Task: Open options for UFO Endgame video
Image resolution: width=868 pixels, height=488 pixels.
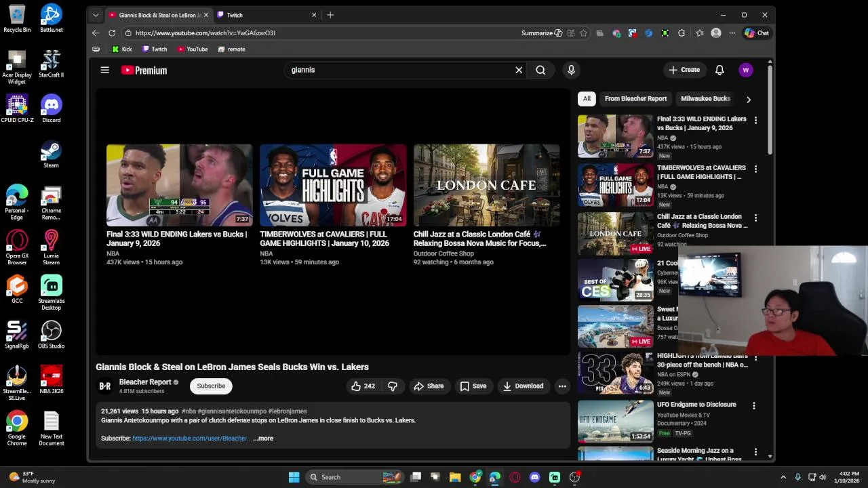Action: click(x=754, y=405)
